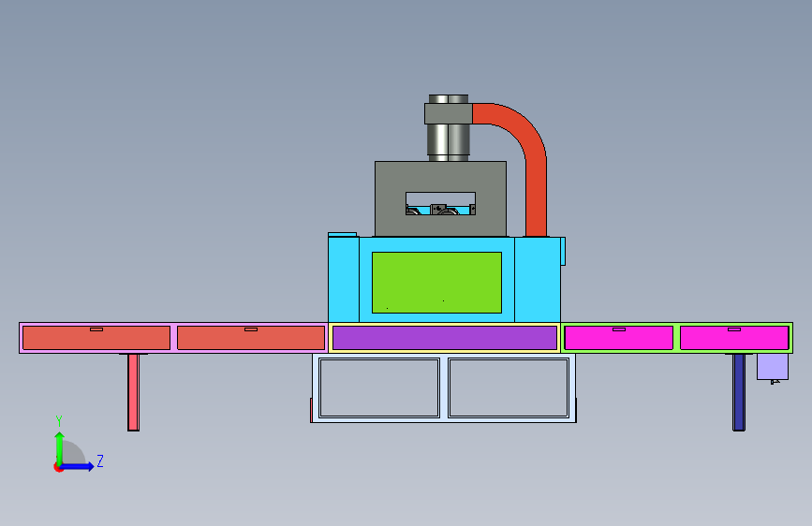
Task: Click the mechanism visible inside the hood window
Action: coord(440,209)
